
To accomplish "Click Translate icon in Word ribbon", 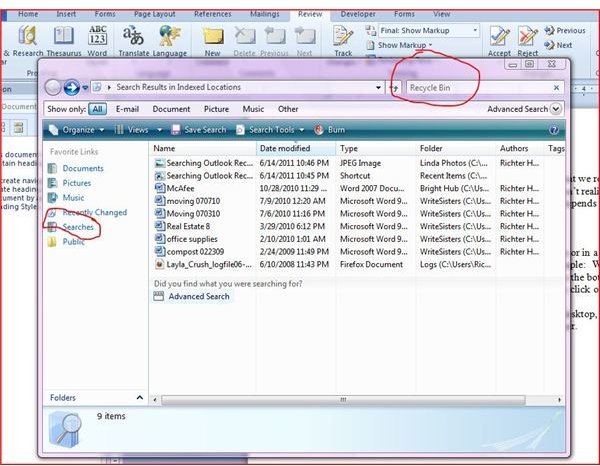I will coord(133,36).
